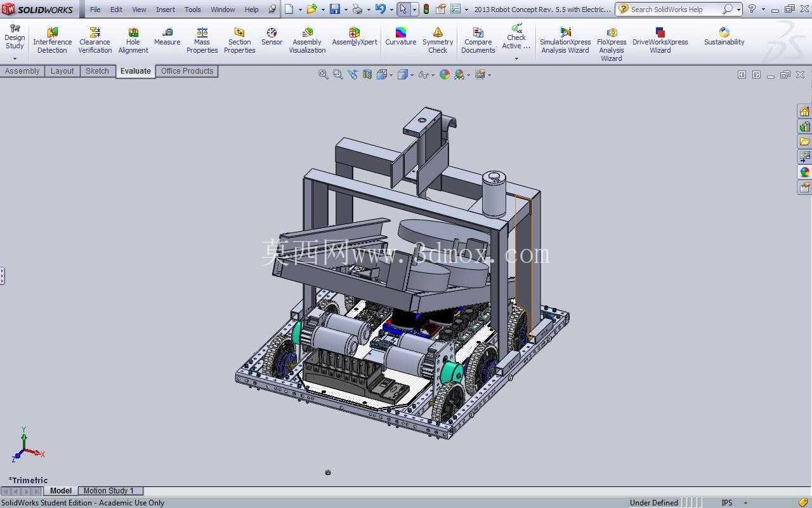
Task: Expand the Help question-mark dropdown
Action: (x=763, y=10)
